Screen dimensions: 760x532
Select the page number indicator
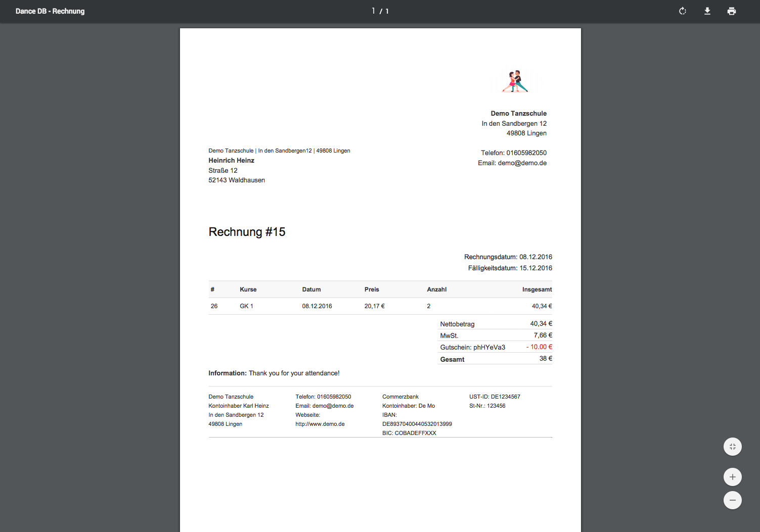pos(380,11)
